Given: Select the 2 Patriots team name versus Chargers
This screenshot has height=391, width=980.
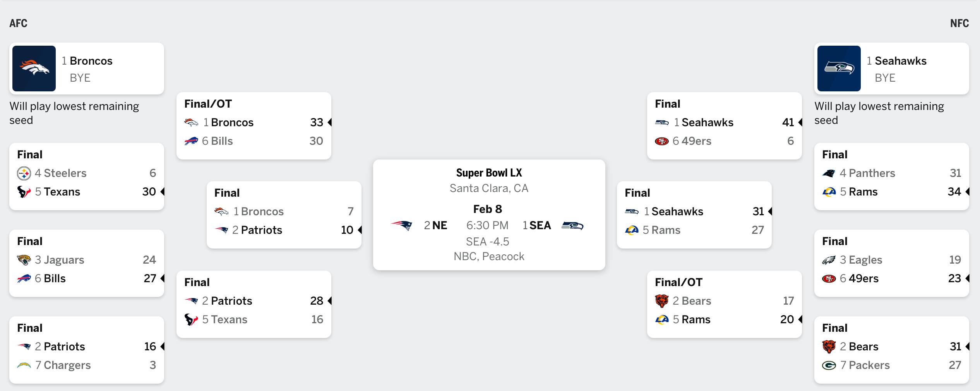Looking at the screenshot, I should tap(64, 346).
